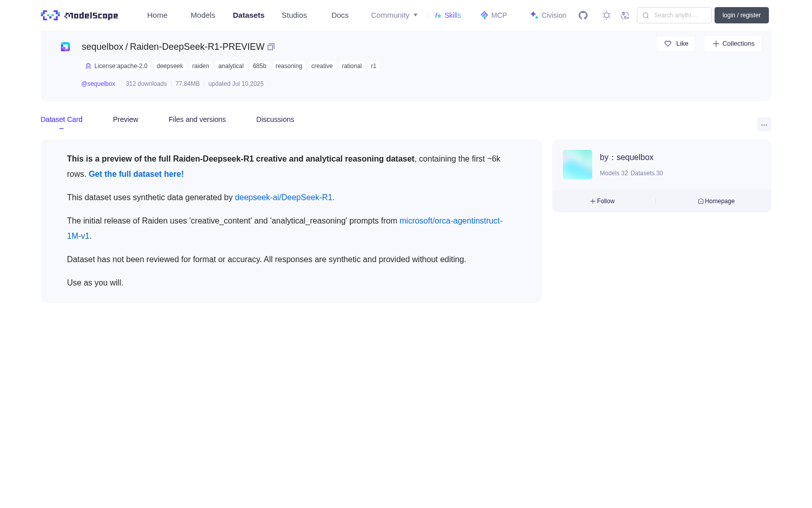Image resolution: width=812 pixels, height=508 pixels.
Task: Focus the search anything input field
Action: click(x=674, y=15)
